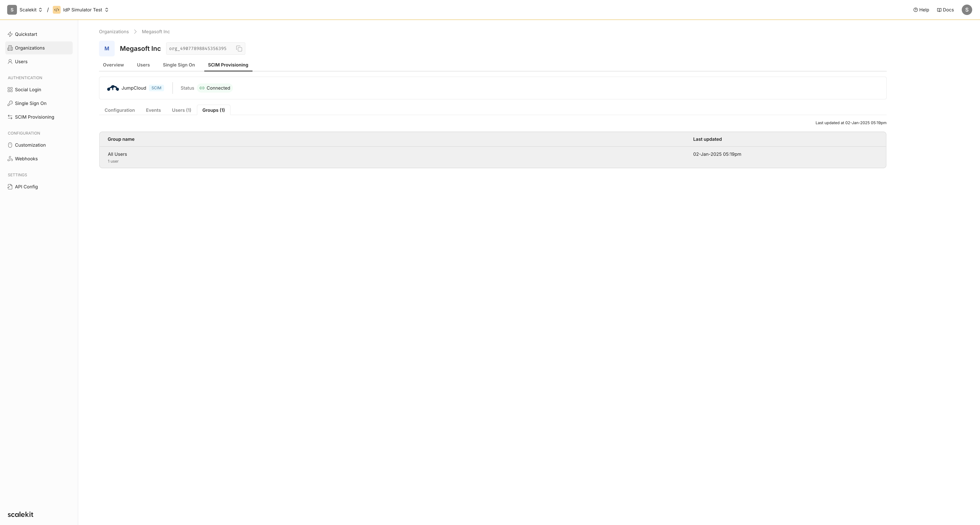Click the Users person icon in sidebar
Screen dimensions: 980x525
[x=10, y=62]
